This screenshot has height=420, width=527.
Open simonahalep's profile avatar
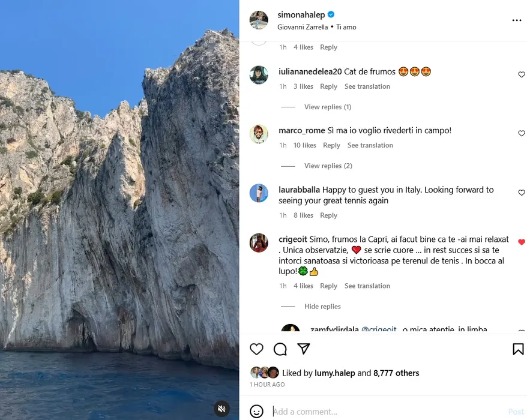(259, 20)
